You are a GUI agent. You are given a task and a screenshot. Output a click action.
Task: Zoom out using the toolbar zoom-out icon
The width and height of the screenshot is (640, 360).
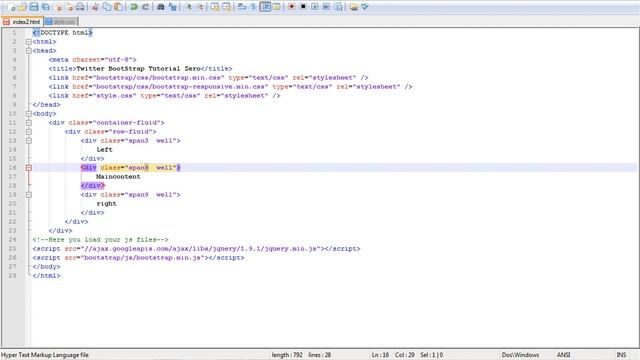[200, 7]
